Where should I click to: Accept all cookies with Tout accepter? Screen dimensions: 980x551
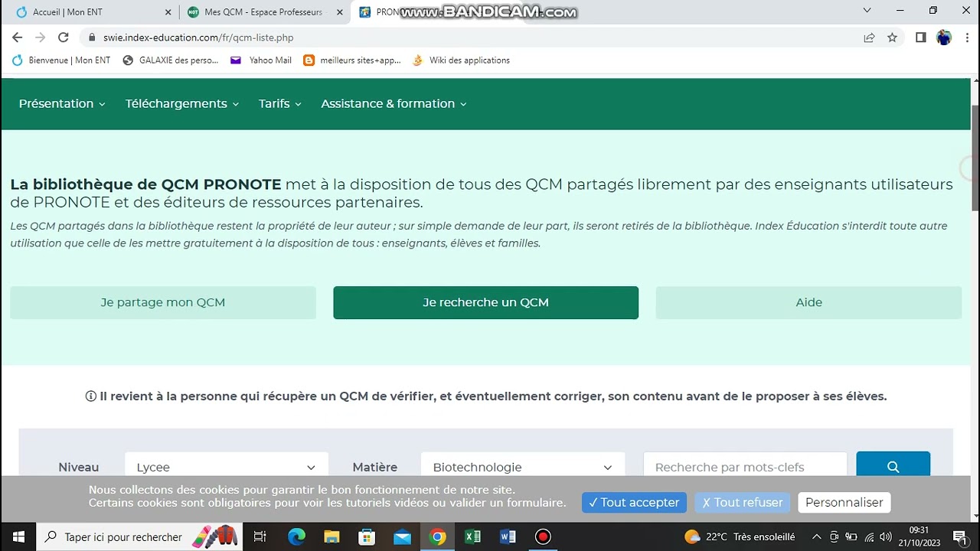coord(634,503)
